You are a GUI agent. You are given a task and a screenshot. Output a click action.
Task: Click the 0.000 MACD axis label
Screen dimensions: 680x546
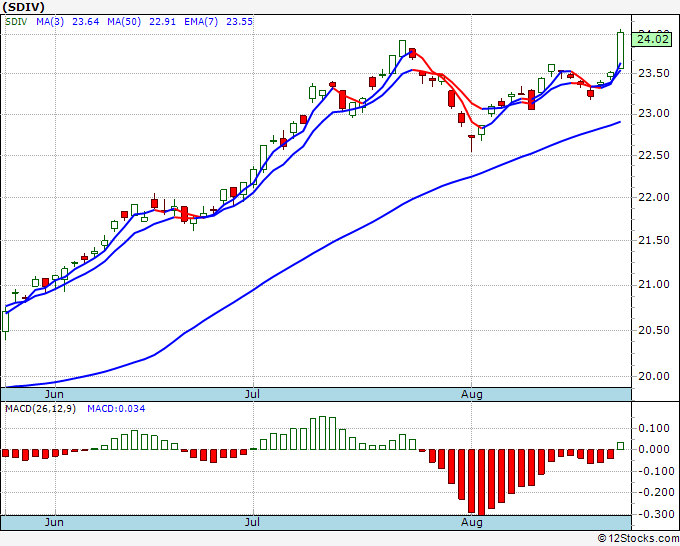click(x=654, y=449)
